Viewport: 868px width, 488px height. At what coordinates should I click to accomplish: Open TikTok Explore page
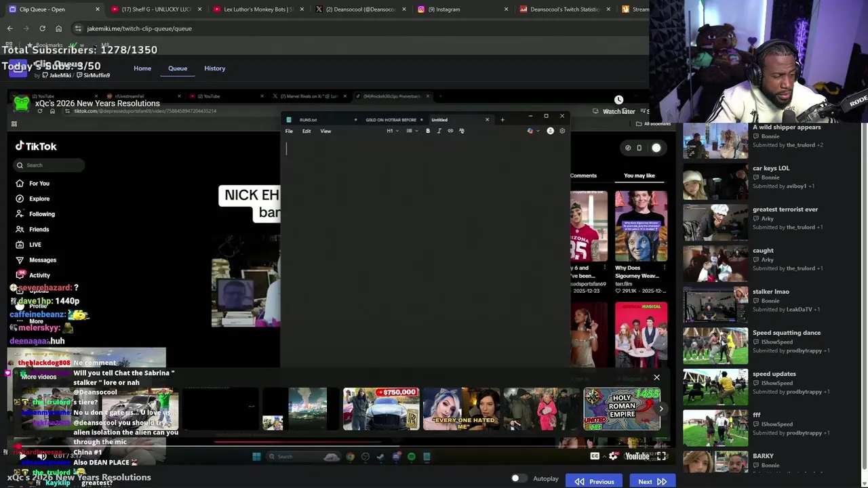pos(39,199)
